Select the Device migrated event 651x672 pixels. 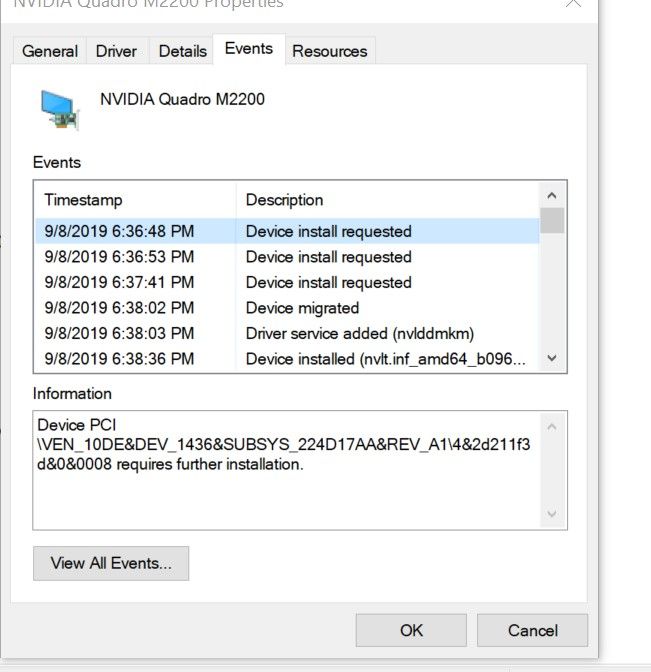click(287, 308)
